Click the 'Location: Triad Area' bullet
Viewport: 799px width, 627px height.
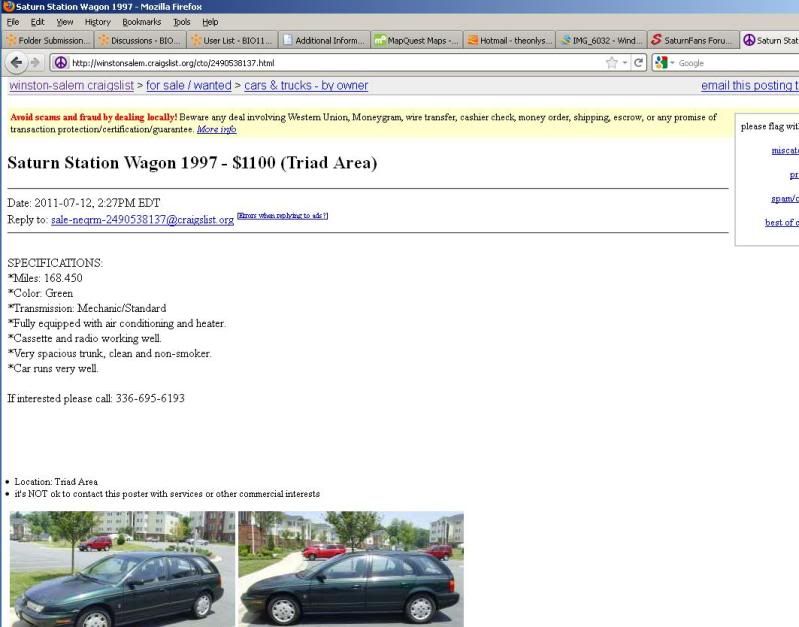[56, 482]
